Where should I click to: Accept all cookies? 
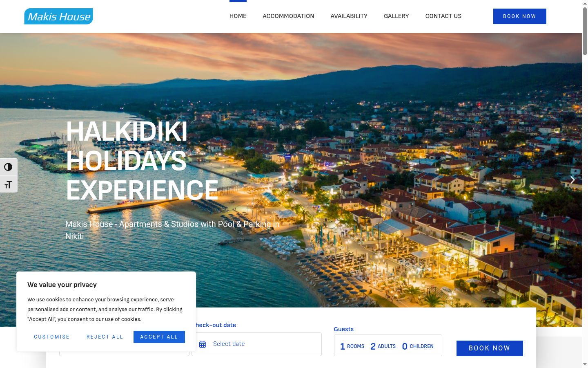pyautogui.click(x=159, y=337)
